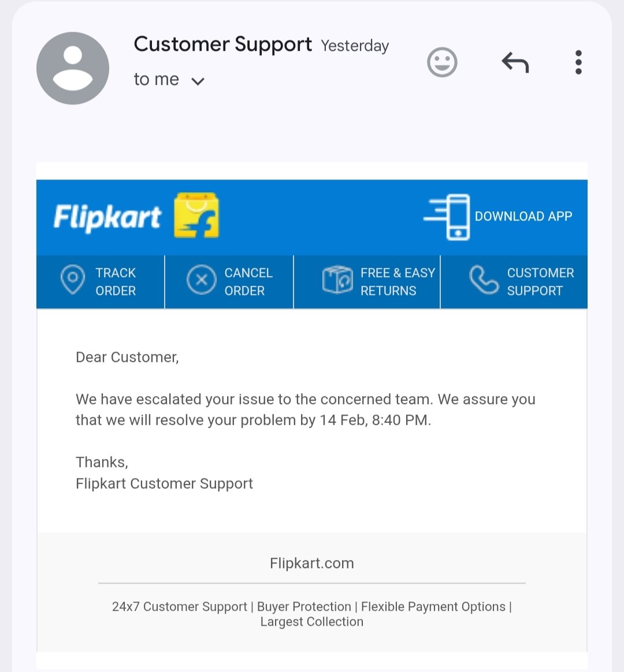The width and height of the screenshot is (624, 672).
Task: Tap the Free & Easy Returns box icon
Action: tap(337, 280)
